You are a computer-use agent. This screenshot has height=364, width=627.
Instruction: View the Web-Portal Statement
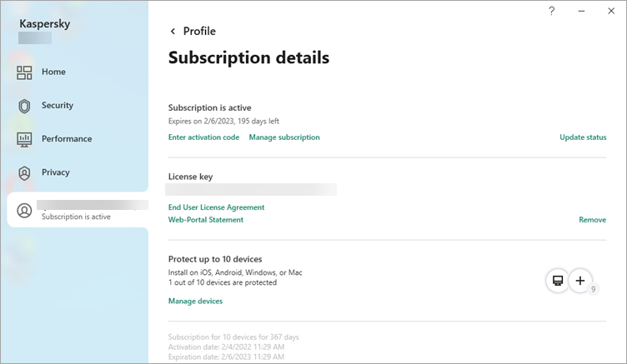pos(206,220)
